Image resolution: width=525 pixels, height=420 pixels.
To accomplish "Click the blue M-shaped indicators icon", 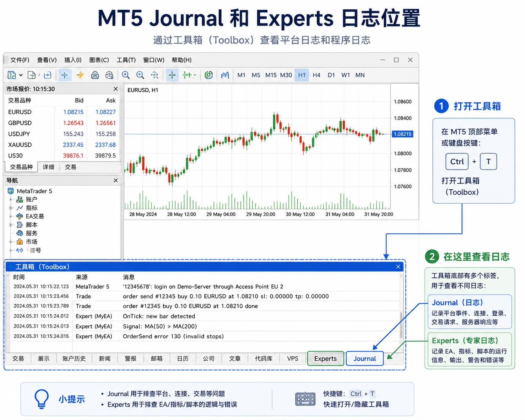I will click(225, 75).
